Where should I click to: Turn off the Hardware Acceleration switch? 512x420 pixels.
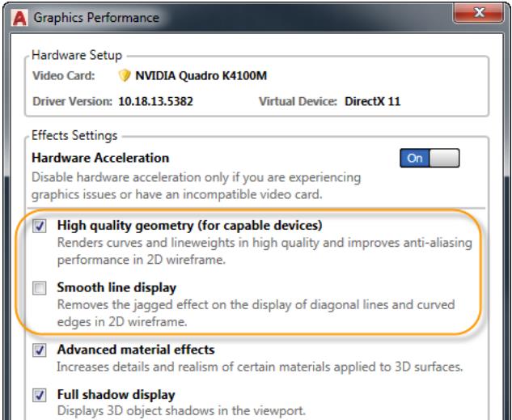[428, 159]
